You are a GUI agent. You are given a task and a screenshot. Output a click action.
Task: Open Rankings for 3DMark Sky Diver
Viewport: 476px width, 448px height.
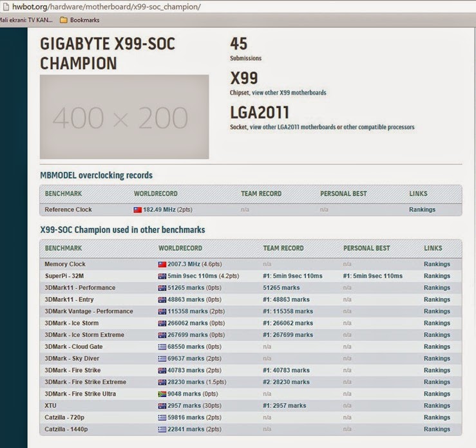pyautogui.click(x=437, y=359)
